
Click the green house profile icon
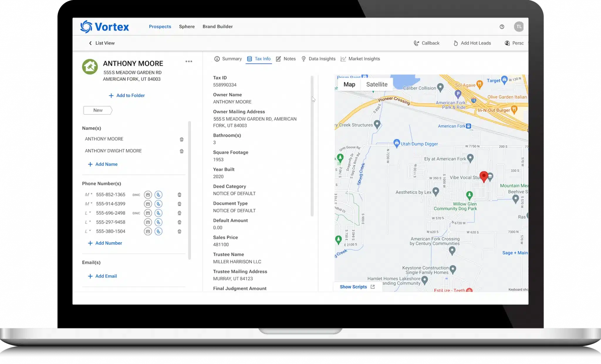click(x=90, y=67)
